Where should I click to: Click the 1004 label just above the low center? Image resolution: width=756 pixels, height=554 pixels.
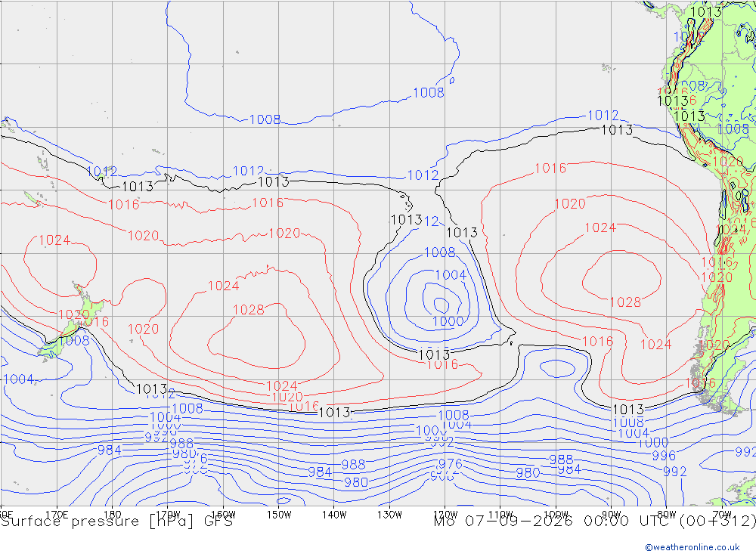(x=451, y=275)
